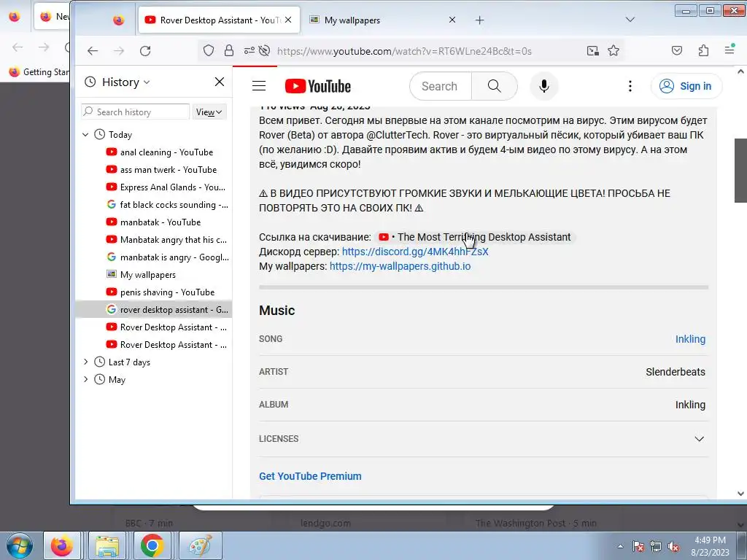747x560 pixels.
Task: Click the page vertical scrollbar thumb
Action: (740, 171)
